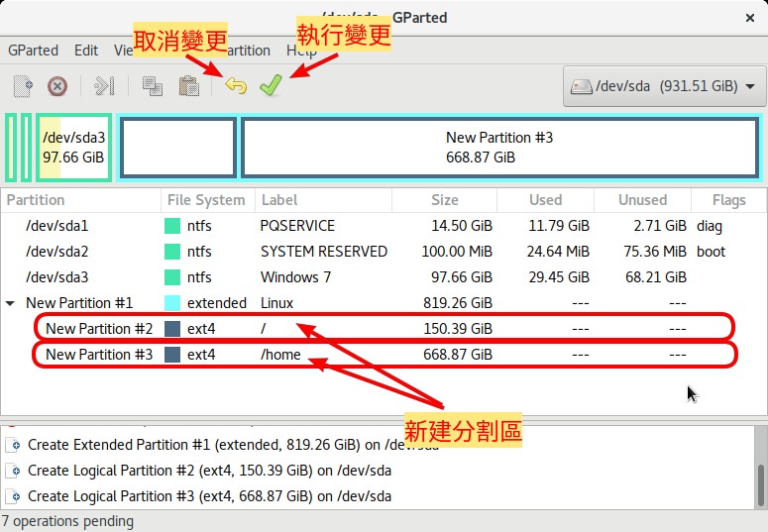Image resolution: width=768 pixels, height=532 pixels.
Task: Open the GParted menu
Action: (x=33, y=50)
